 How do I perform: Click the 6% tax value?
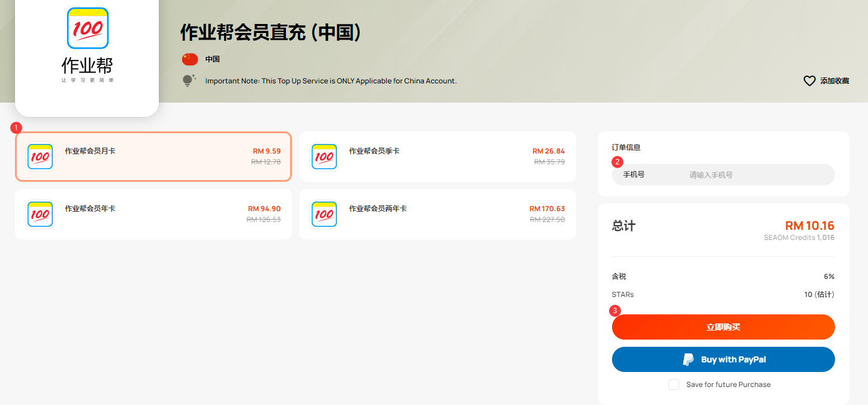(x=829, y=277)
